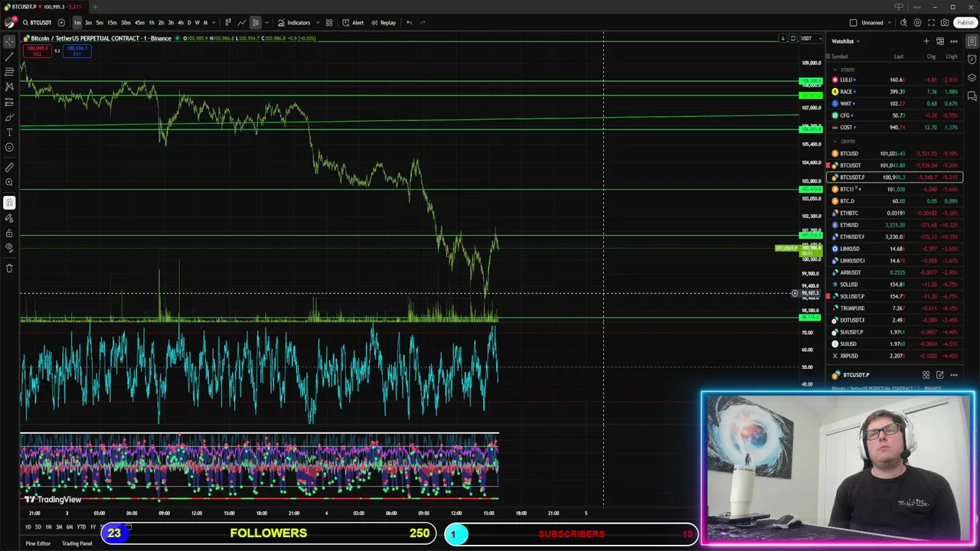This screenshot has width=980, height=551.
Task: Select the D daily timeframe
Action: 189,23
